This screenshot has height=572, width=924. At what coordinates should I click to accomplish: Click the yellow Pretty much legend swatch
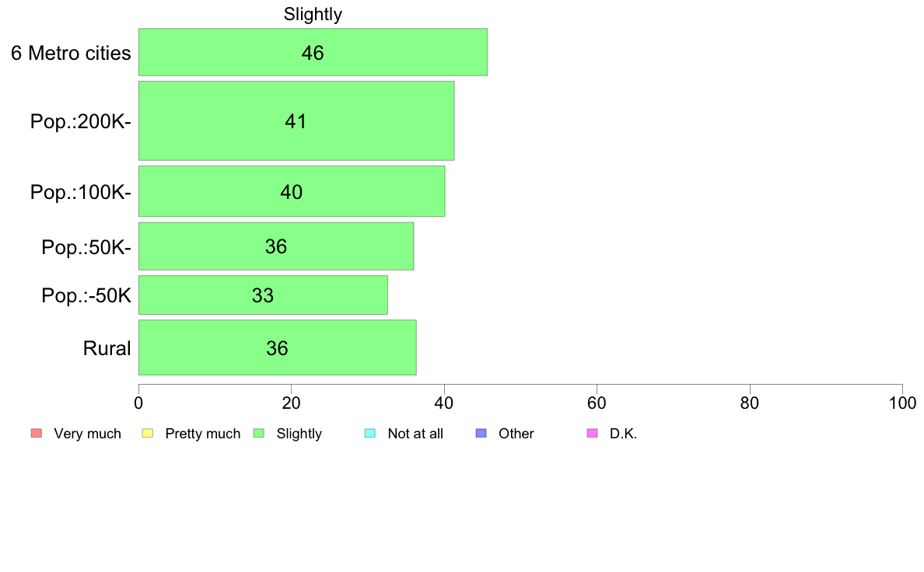(148, 433)
